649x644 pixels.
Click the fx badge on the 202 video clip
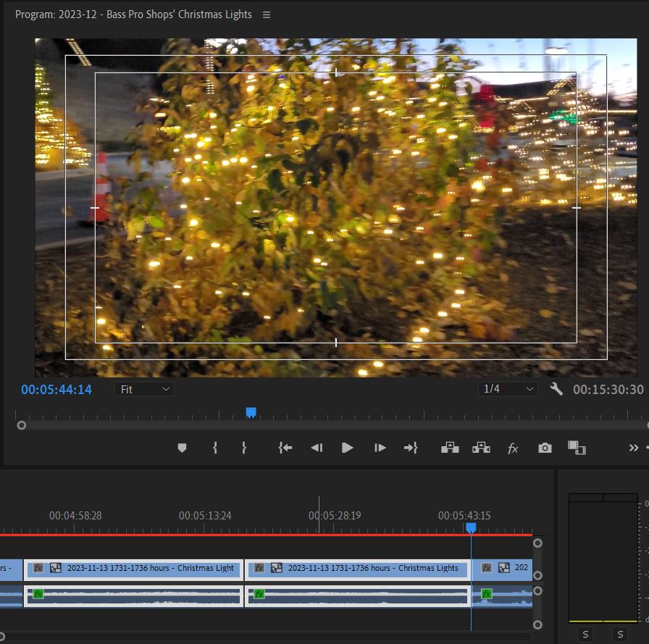coord(486,568)
